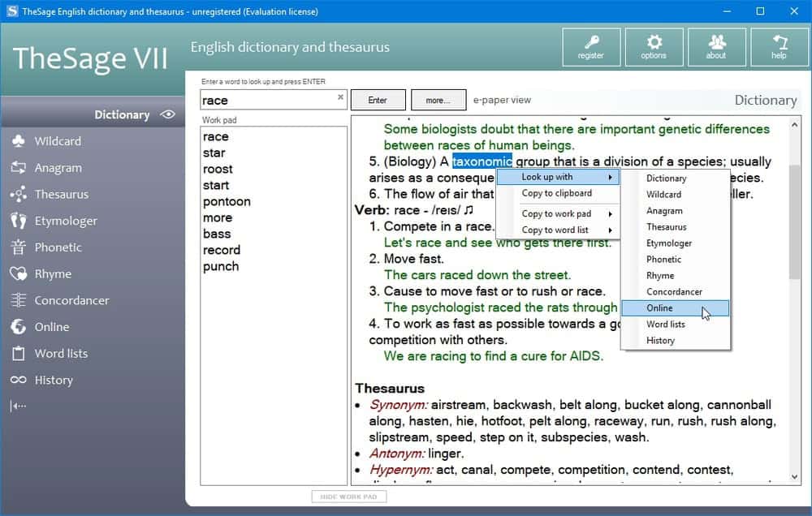Click the scrollbar up arrow
The width and height of the screenshot is (812, 516).
(794, 124)
